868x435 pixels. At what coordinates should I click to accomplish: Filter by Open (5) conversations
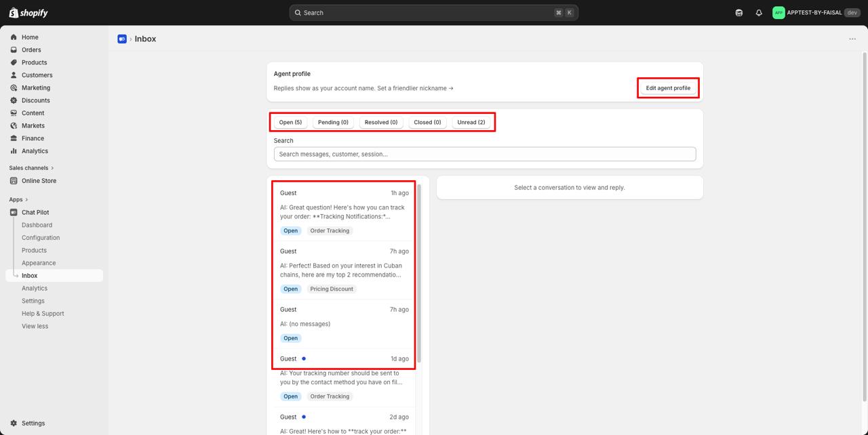tap(290, 123)
